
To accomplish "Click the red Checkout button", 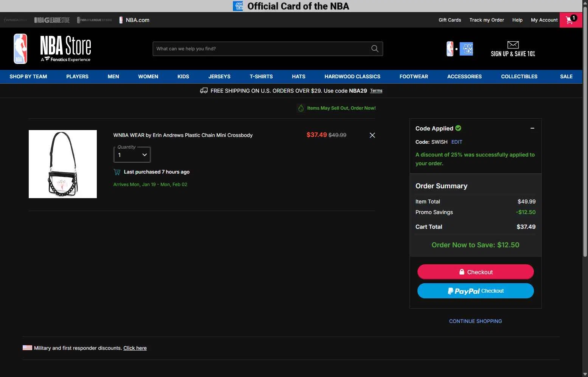I will 476,272.
